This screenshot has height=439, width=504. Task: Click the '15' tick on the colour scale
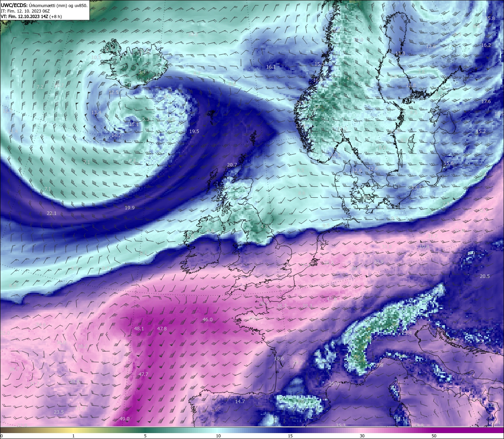pos(290,436)
